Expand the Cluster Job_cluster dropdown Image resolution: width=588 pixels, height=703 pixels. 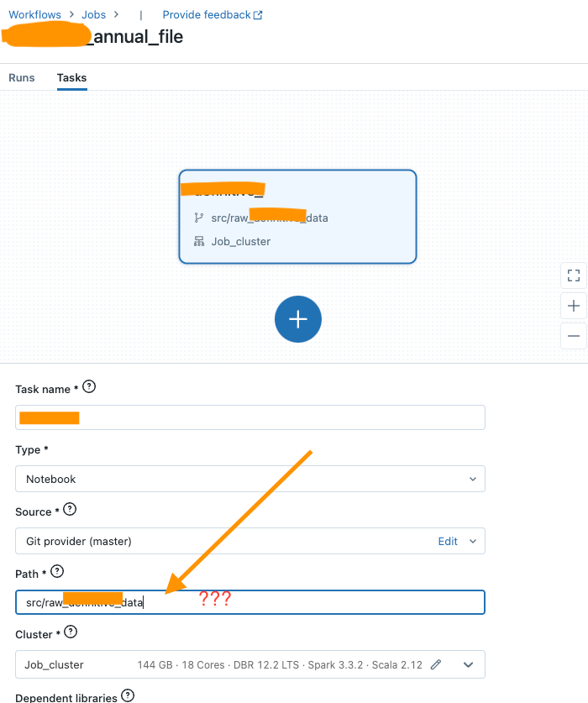click(x=468, y=664)
